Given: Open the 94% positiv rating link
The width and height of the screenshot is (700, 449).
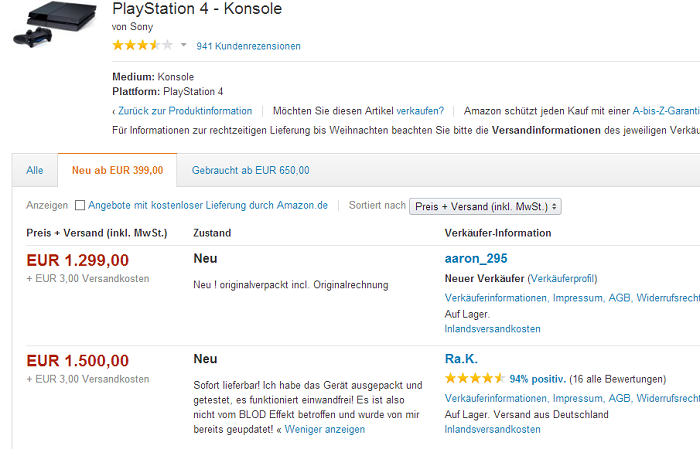Looking at the screenshot, I should coord(538,379).
